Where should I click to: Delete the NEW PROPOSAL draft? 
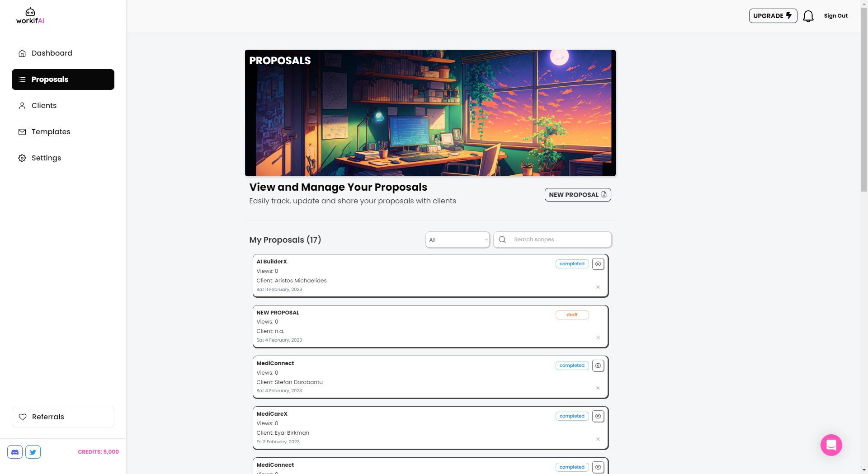click(x=598, y=338)
